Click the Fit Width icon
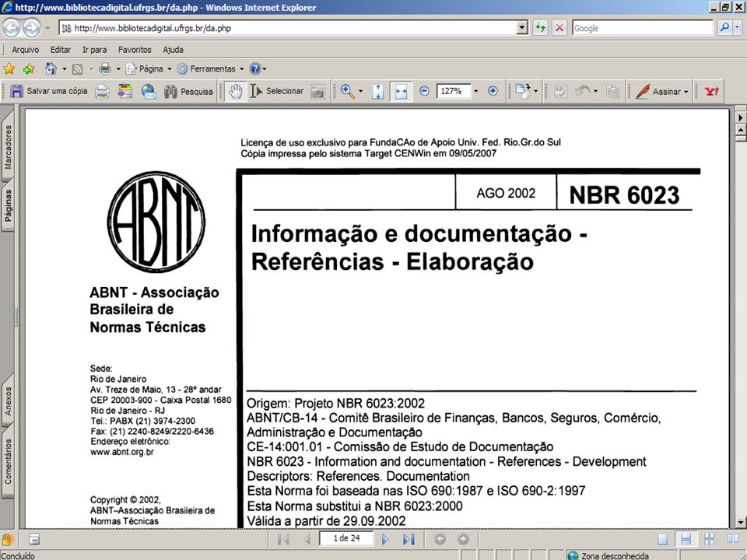 (402, 91)
